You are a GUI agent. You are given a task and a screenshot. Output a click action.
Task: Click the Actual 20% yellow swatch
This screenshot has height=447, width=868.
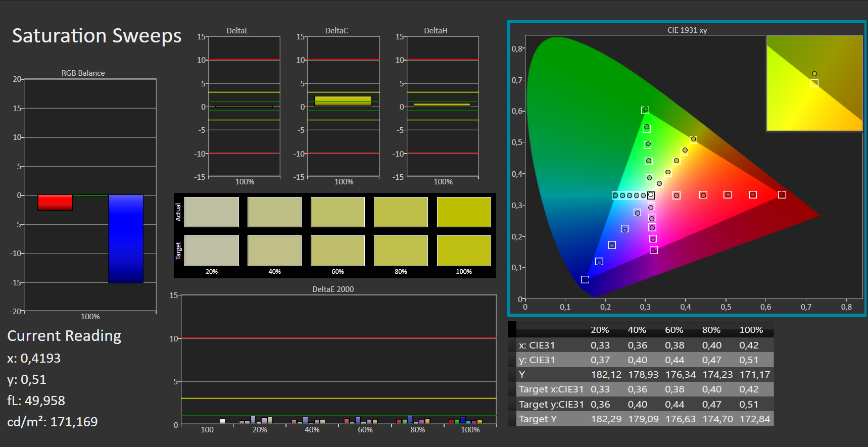211,212
